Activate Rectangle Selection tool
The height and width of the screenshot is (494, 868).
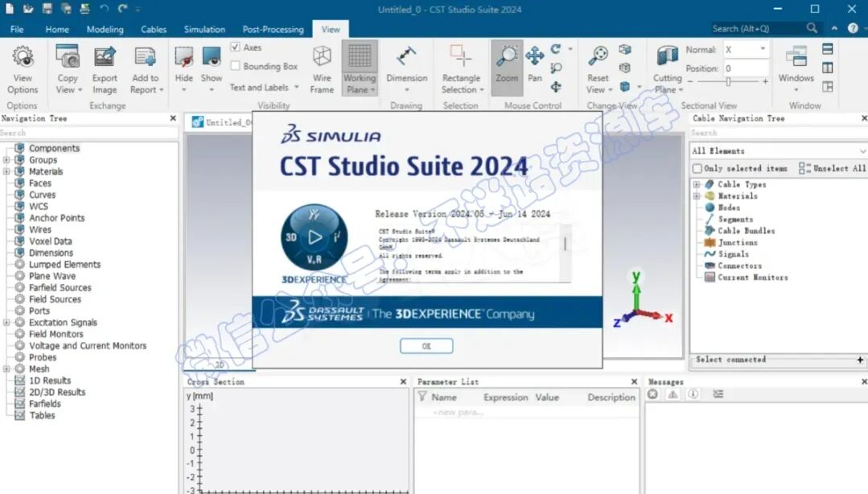[462, 69]
